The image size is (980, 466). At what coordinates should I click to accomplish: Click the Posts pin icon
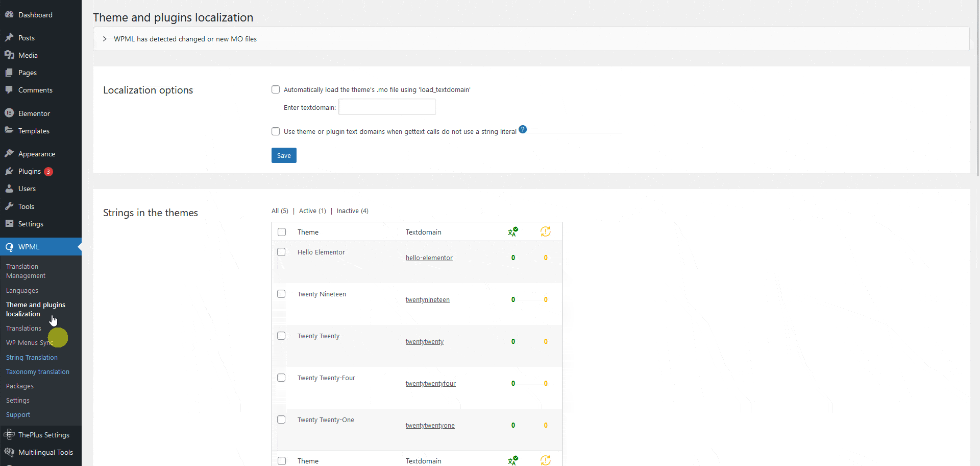click(x=9, y=38)
